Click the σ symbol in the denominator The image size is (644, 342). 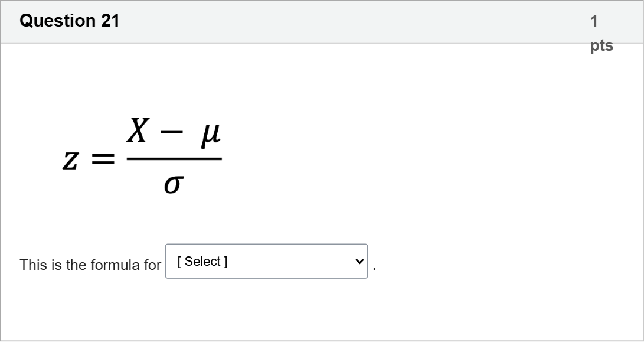click(x=173, y=185)
